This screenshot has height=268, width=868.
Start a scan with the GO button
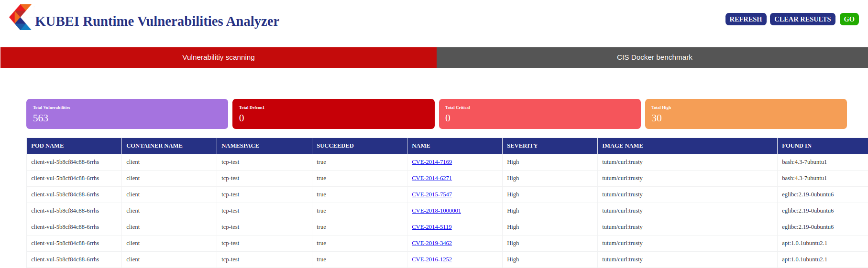(x=849, y=19)
